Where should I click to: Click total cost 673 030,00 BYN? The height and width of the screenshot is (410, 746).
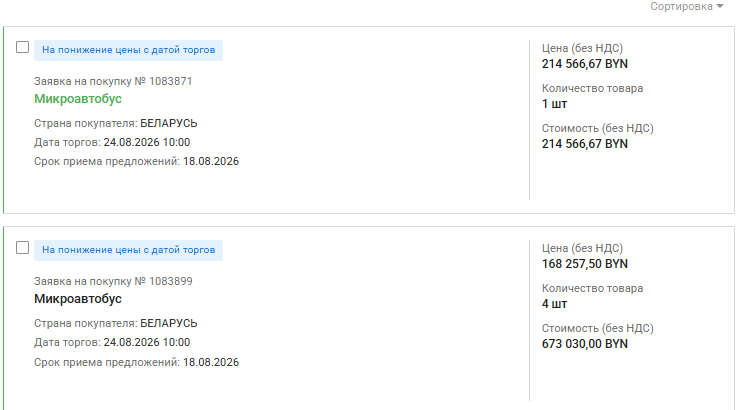click(585, 344)
